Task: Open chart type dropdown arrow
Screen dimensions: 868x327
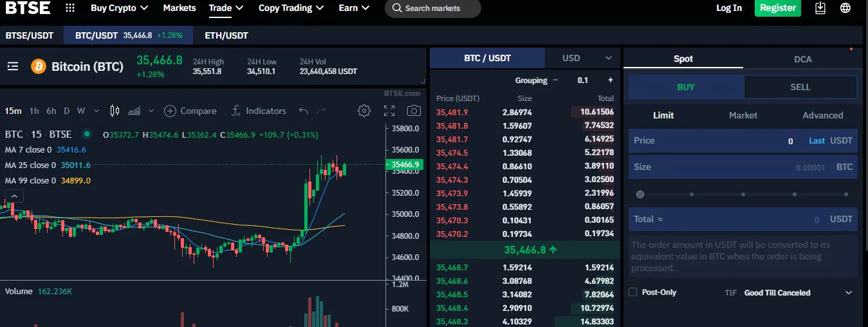Action: [151, 111]
